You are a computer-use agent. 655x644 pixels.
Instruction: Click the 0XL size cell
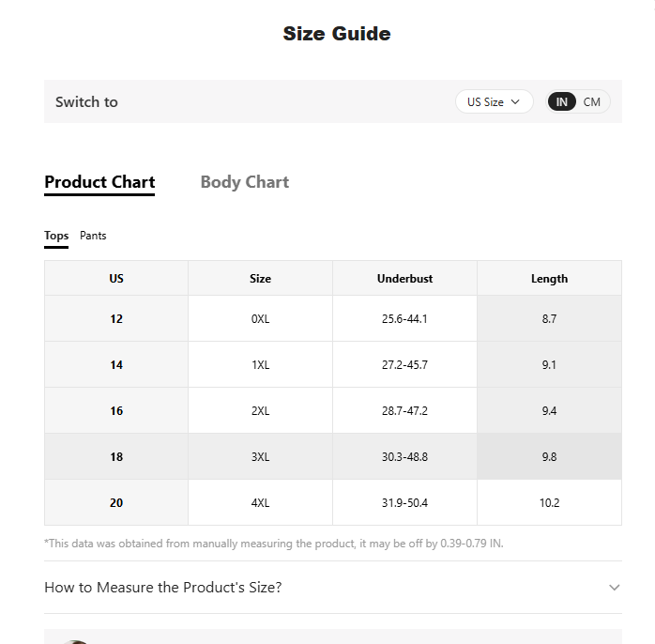(x=260, y=318)
